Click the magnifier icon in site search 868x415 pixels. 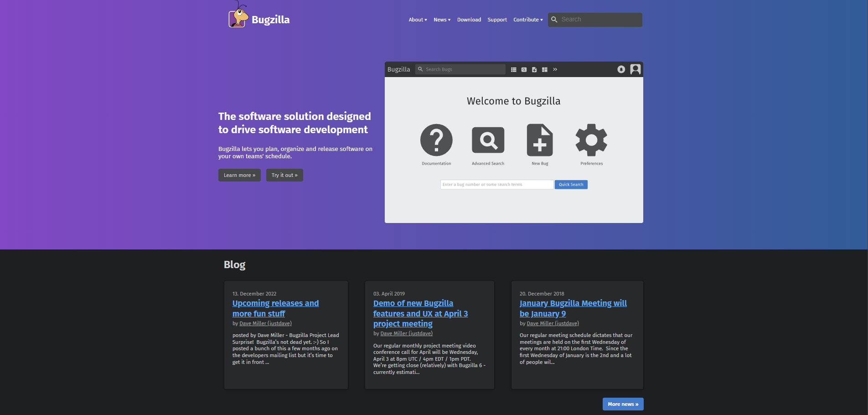[554, 20]
